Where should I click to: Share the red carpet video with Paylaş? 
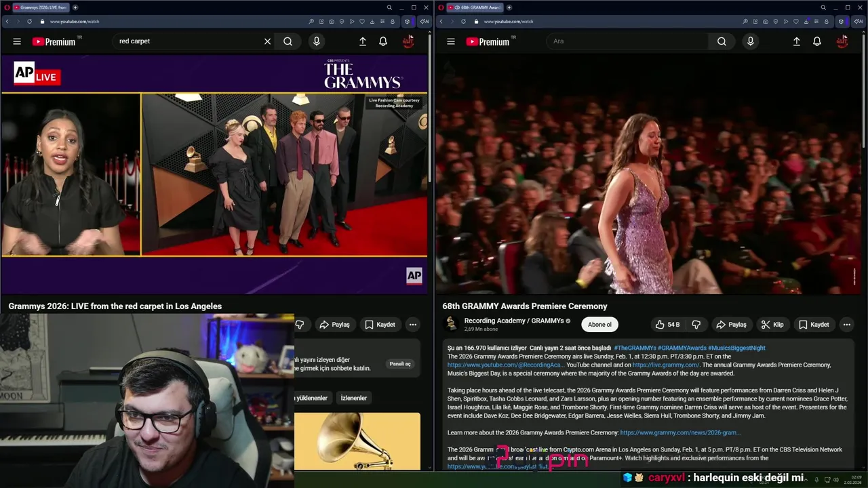[334, 325]
